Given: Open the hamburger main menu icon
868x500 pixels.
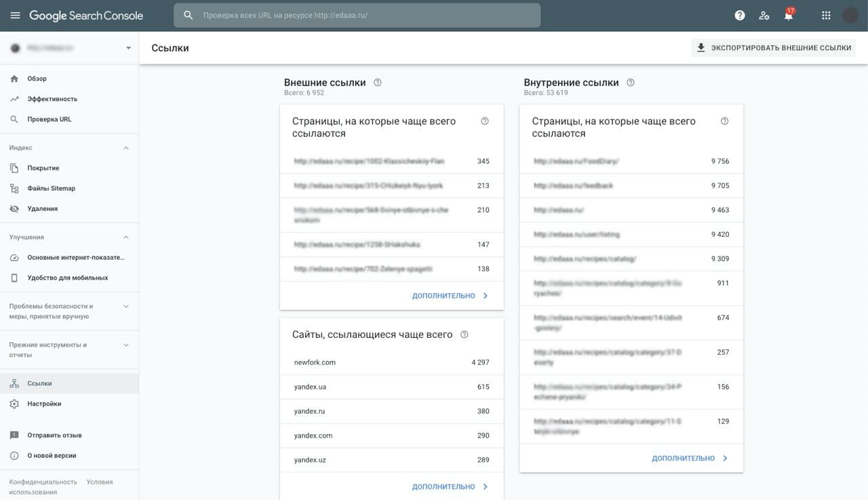Looking at the screenshot, I should click(15, 16).
